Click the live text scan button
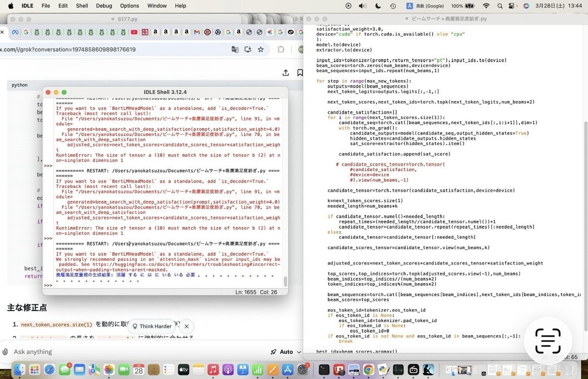The image size is (588, 379). pyautogui.click(x=548, y=341)
